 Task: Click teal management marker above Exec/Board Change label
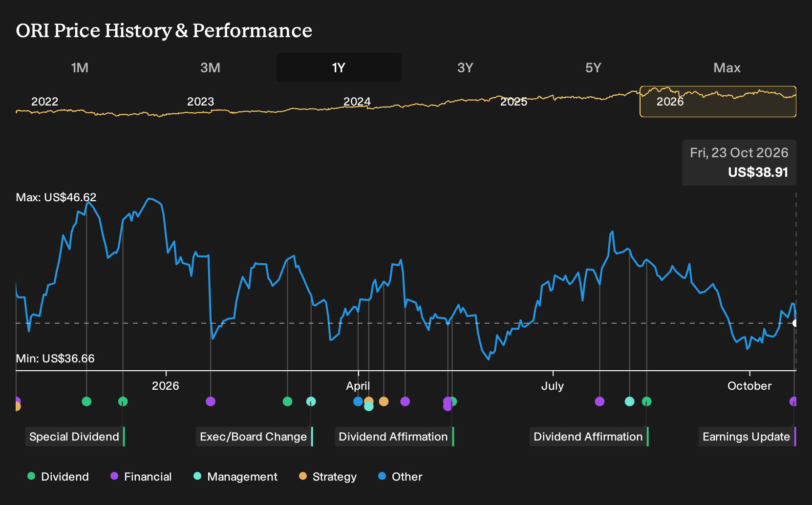pos(311,401)
